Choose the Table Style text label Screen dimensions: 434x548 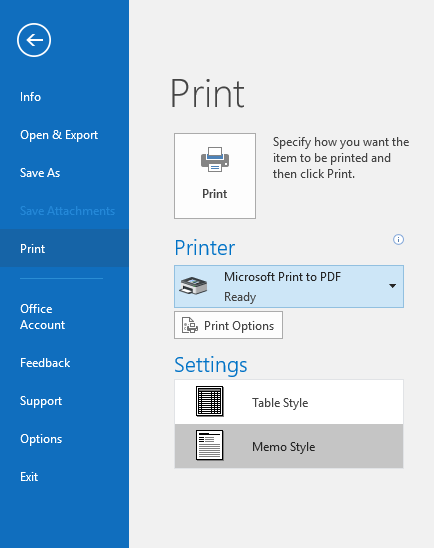[x=280, y=403]
